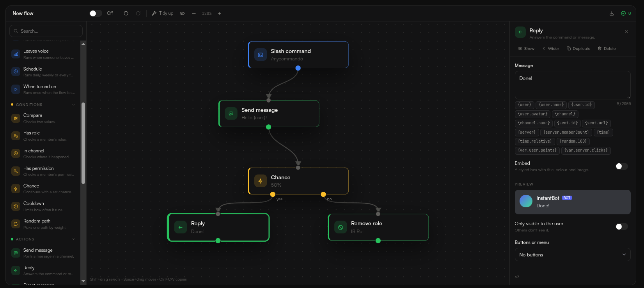Select the Chance 50% node on the canvas
This screenshot has height=288, width=644.
pyautogui.click(x=298, y=181)
